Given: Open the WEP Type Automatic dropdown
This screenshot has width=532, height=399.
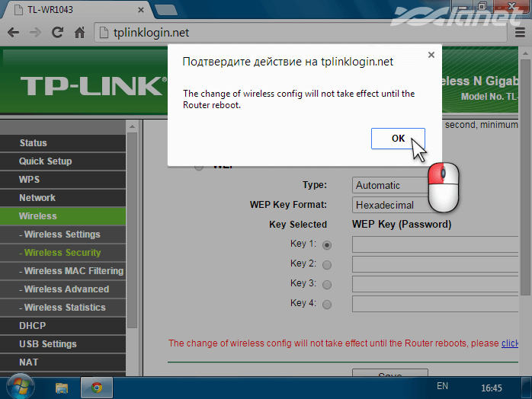Looking at the screenshot, I should [389, 185].
